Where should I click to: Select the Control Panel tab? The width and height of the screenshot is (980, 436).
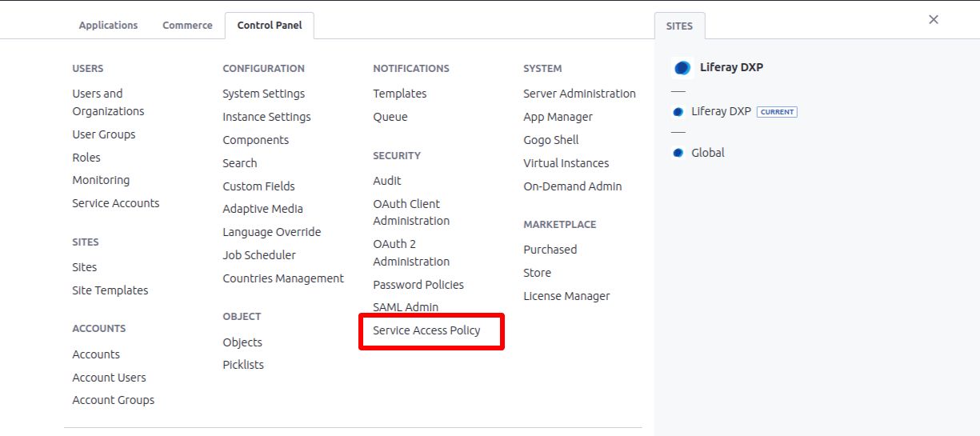(270, 26)
